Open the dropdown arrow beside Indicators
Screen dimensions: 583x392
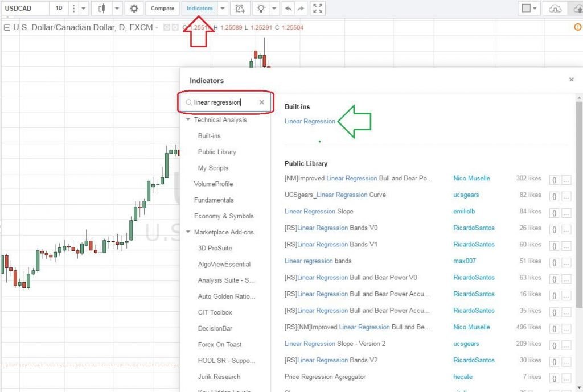(x=223, y=8)
